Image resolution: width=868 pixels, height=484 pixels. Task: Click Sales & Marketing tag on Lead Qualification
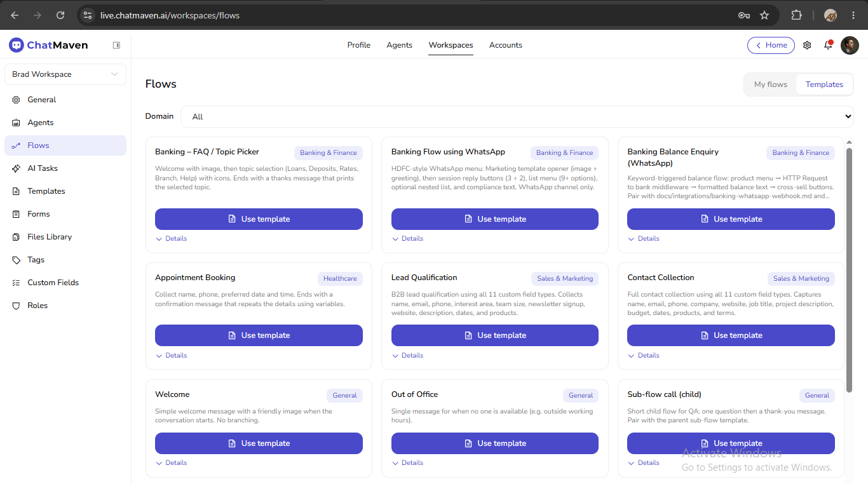pyautogui.click(x=565, y=278)
